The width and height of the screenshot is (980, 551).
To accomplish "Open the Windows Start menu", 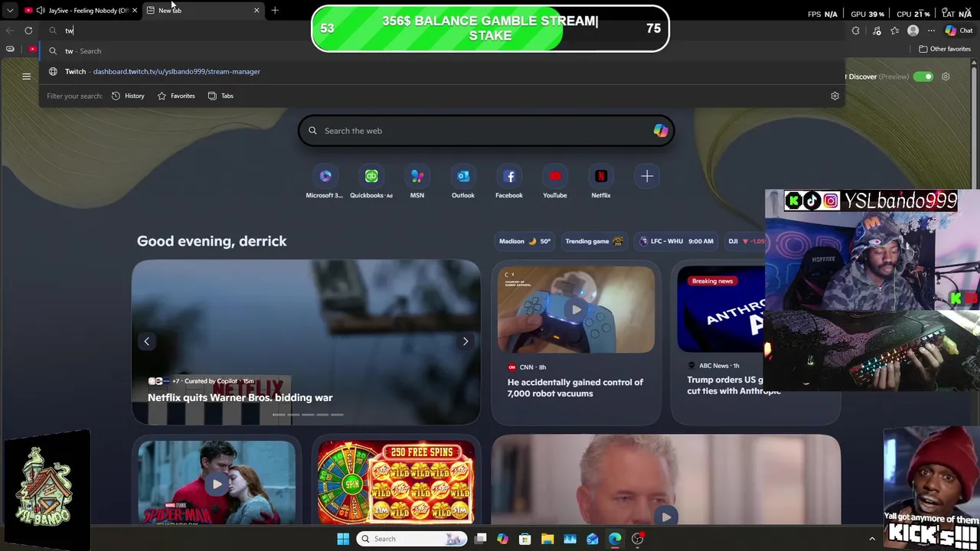I will [x=343, y=539].
